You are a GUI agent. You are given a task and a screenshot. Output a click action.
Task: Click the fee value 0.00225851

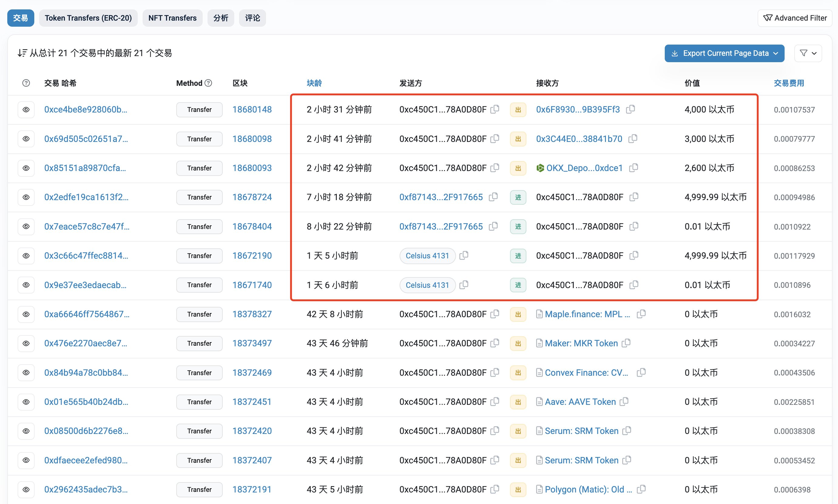[x=794, y=402]
